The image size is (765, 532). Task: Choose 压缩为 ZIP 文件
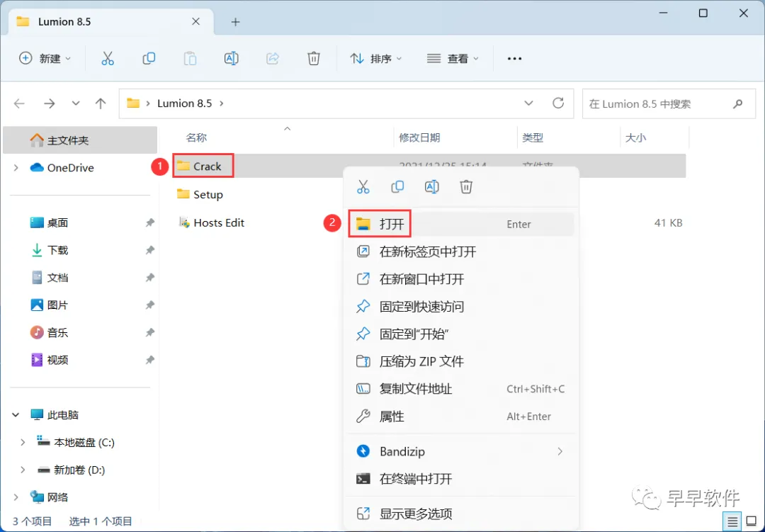pyautogui.click(x=460, y=362)
